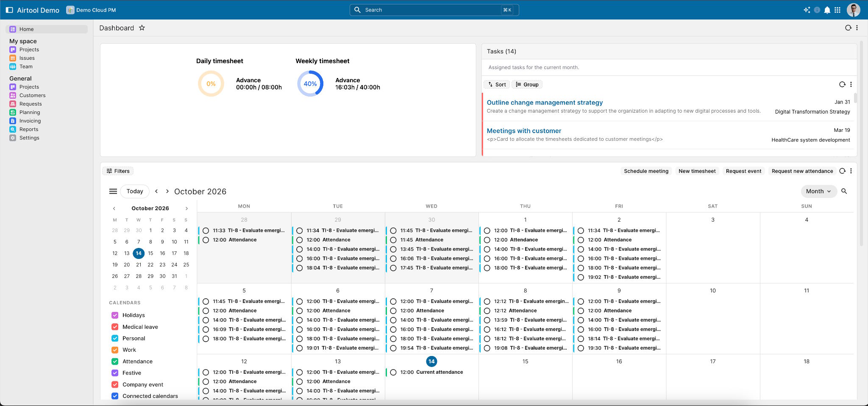This screenshot has width=868, height=406.
Task: Show previous month in mini calendar
Action: tap(114, 208)
